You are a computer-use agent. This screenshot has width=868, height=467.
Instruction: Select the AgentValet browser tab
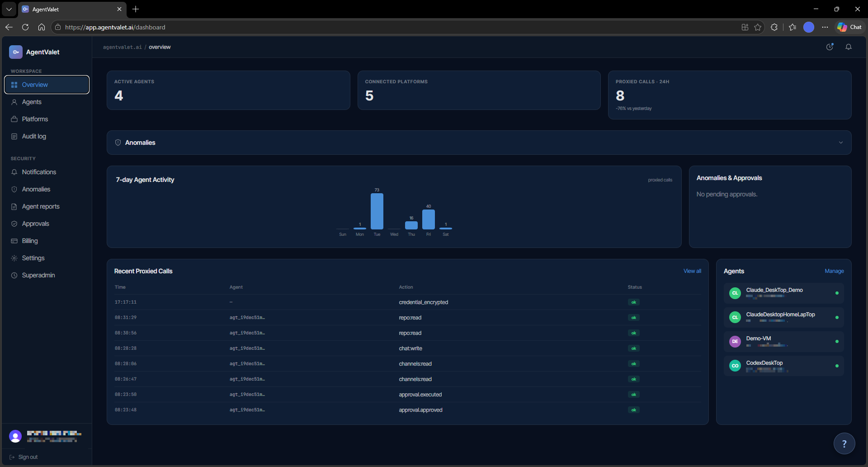click(72, 9)
